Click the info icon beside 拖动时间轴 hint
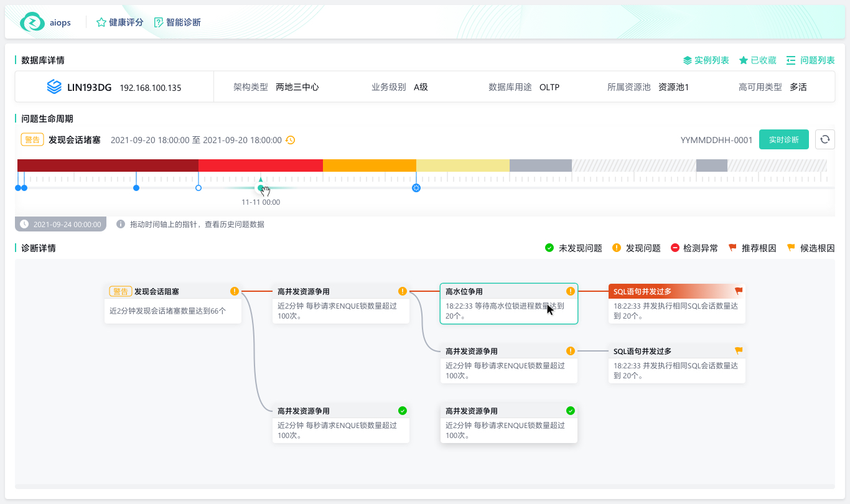This screenshot has width=850, height=504. pos(121,224)
